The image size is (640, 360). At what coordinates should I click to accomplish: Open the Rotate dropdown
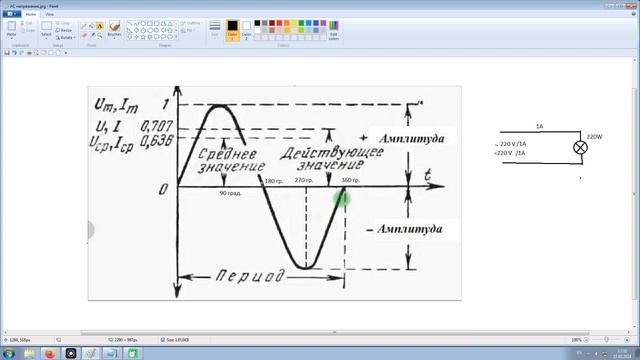65,38
